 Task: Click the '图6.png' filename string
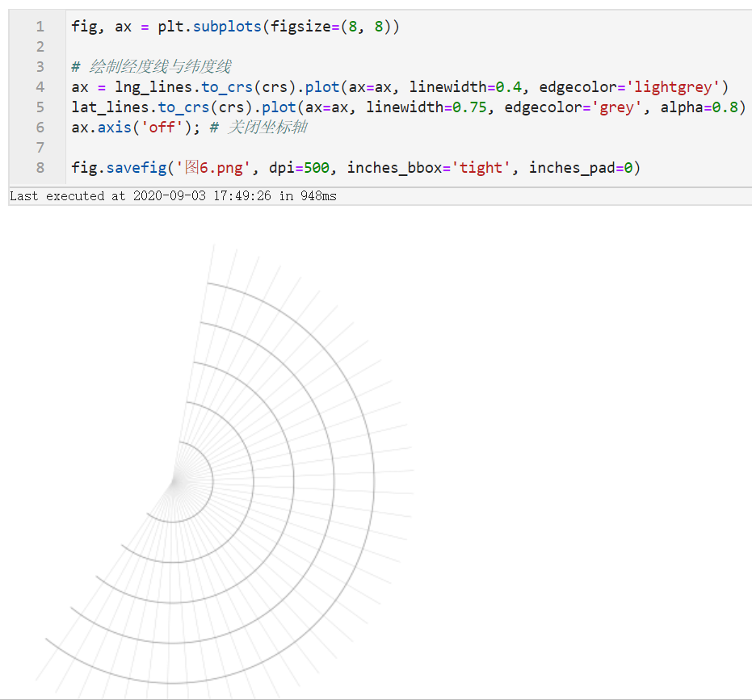(213, 167)
